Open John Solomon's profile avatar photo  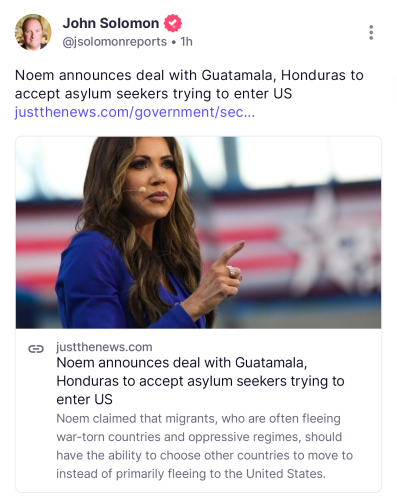[33, 32]
